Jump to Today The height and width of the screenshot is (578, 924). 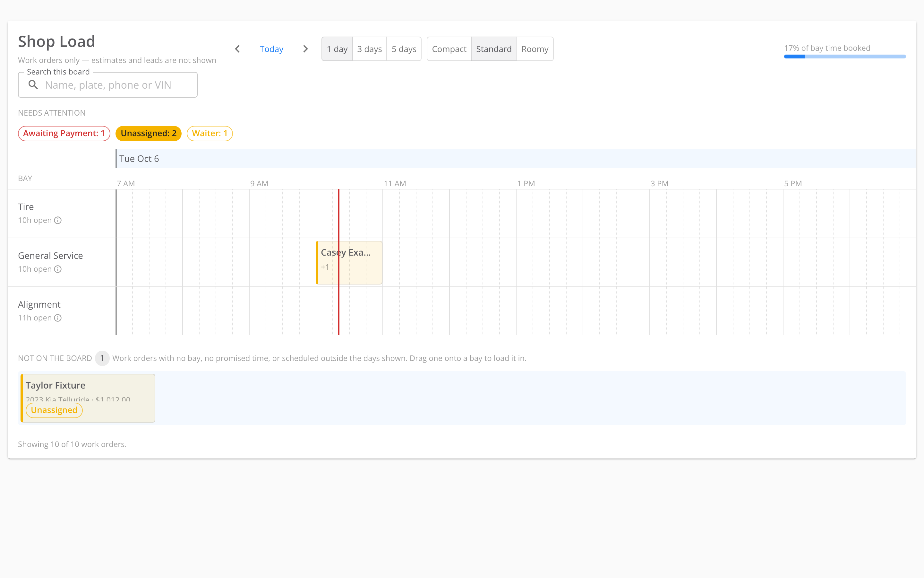(x=271, y=49)
